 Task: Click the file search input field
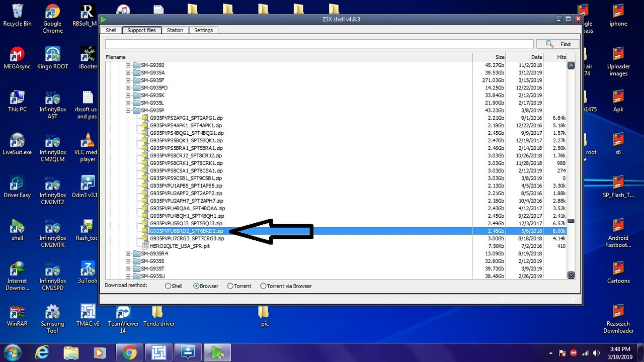(x=319, y=44)
